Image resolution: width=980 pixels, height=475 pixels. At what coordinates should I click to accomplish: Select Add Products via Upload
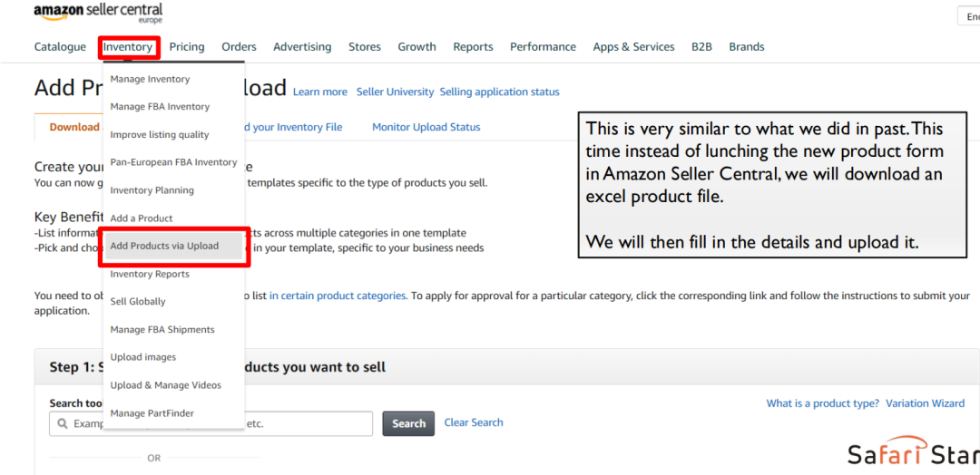pyautogui.click(x=164, y=247)
